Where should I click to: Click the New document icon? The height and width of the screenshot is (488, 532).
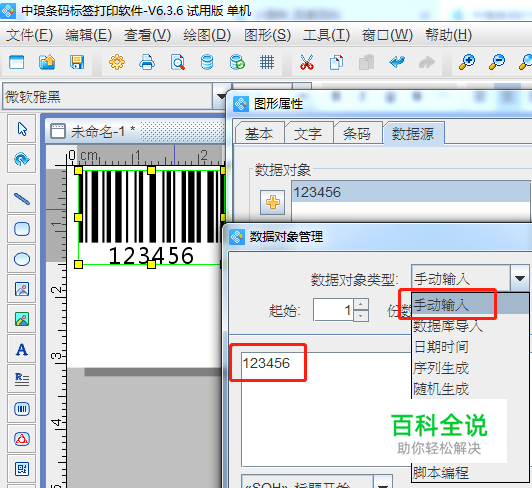pos(16,62)
